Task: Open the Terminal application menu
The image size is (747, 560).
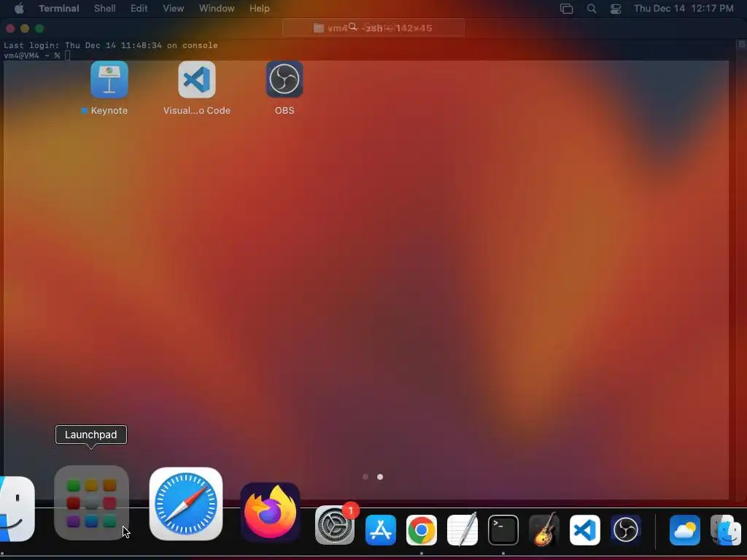Action: 59,9
